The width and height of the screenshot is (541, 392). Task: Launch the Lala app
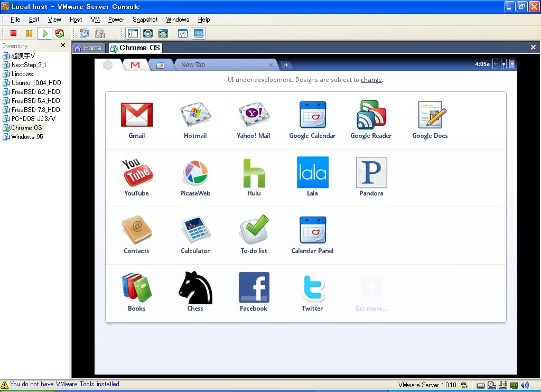[313, 172]
